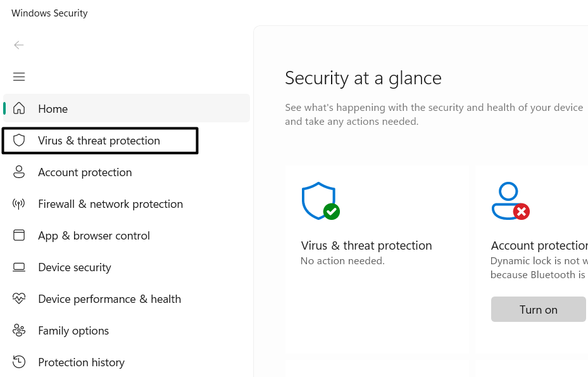Click the back arrow icon
Screen dimensions: 588x377
[x=19, y=45]
